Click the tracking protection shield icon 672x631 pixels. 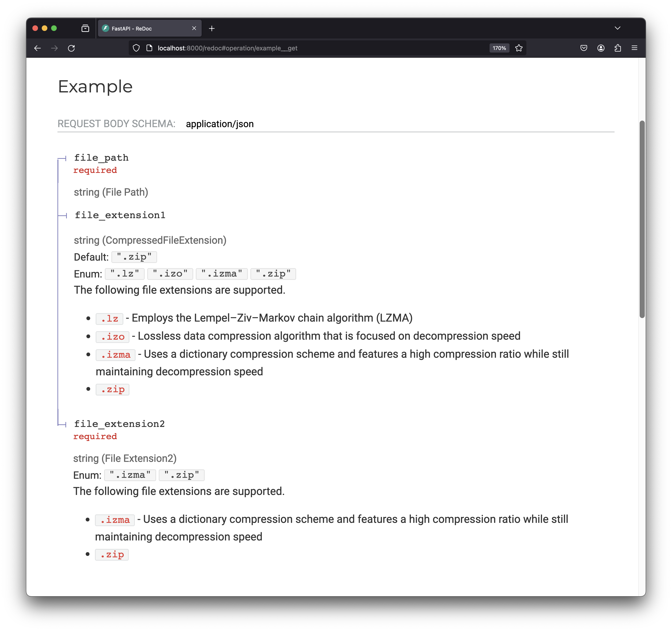[136, 48]
